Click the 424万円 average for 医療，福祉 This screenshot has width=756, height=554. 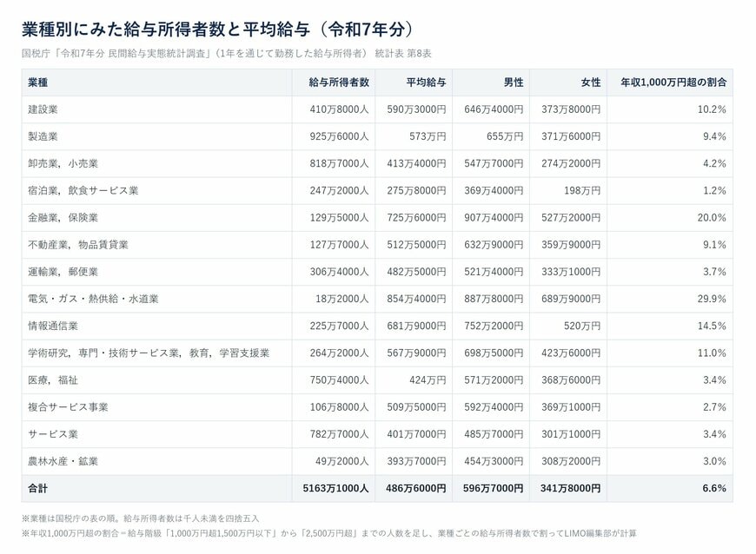coord(428,379)
